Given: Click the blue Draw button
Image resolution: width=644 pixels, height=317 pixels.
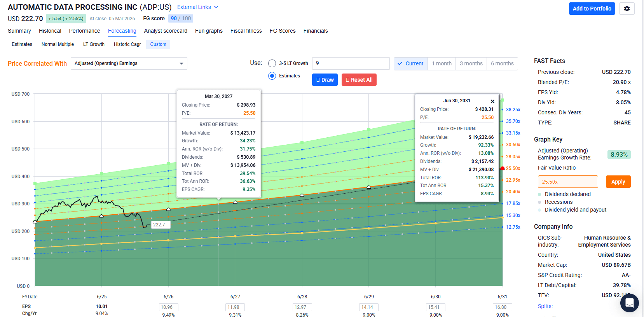Looking at the screenshot, I should click(x=325, y=80).
